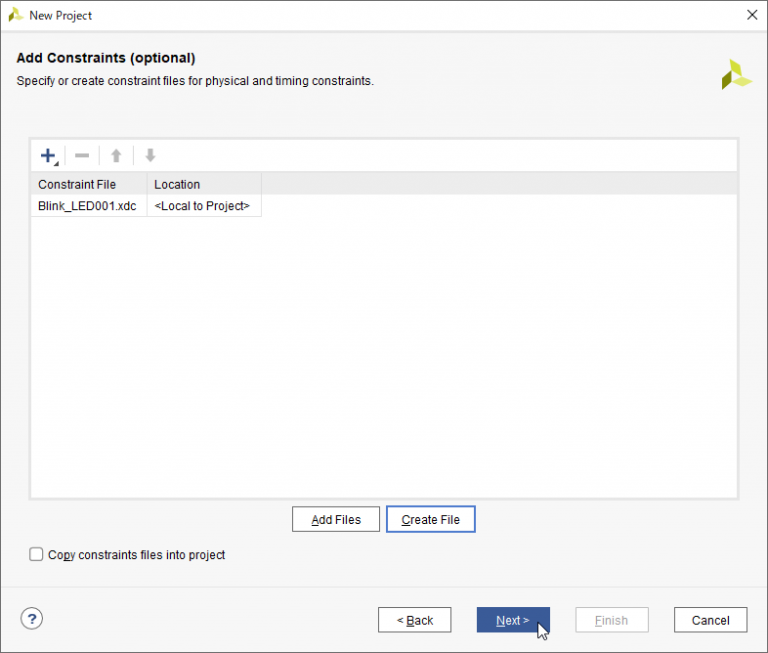Click the <Local to Project> location cell
Viewport: 768px width, 653px height.
coord(202,207)
